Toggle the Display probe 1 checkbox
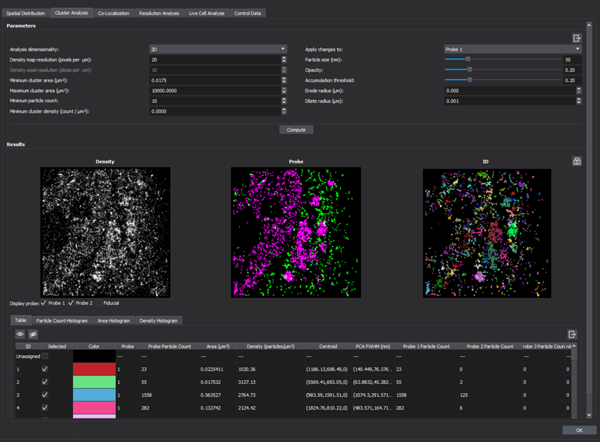 [x=43, y=303]
